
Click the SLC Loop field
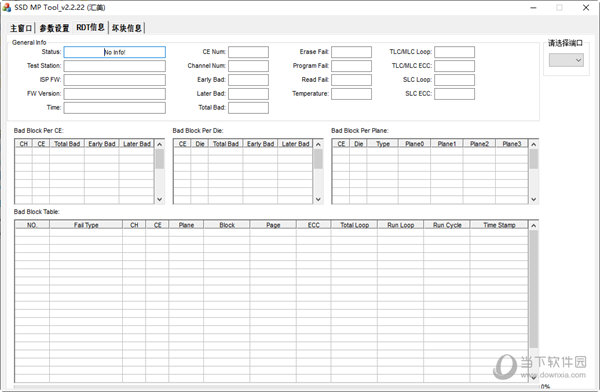click(454, 80)
